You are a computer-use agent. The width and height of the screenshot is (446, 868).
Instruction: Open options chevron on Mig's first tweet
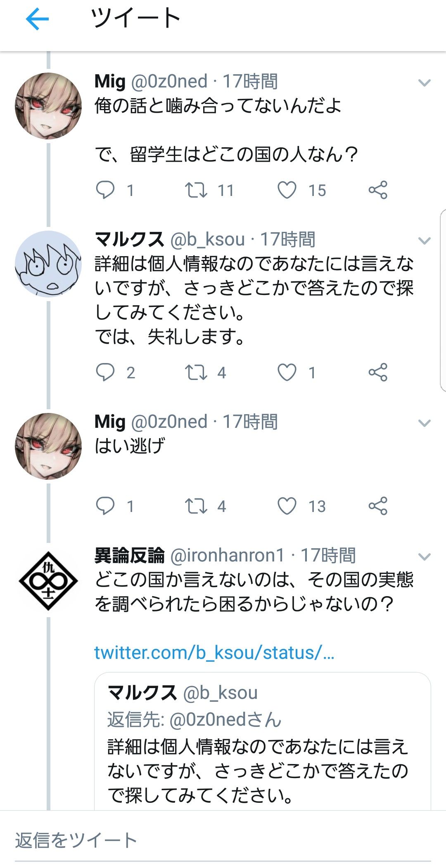coord(425,83)
